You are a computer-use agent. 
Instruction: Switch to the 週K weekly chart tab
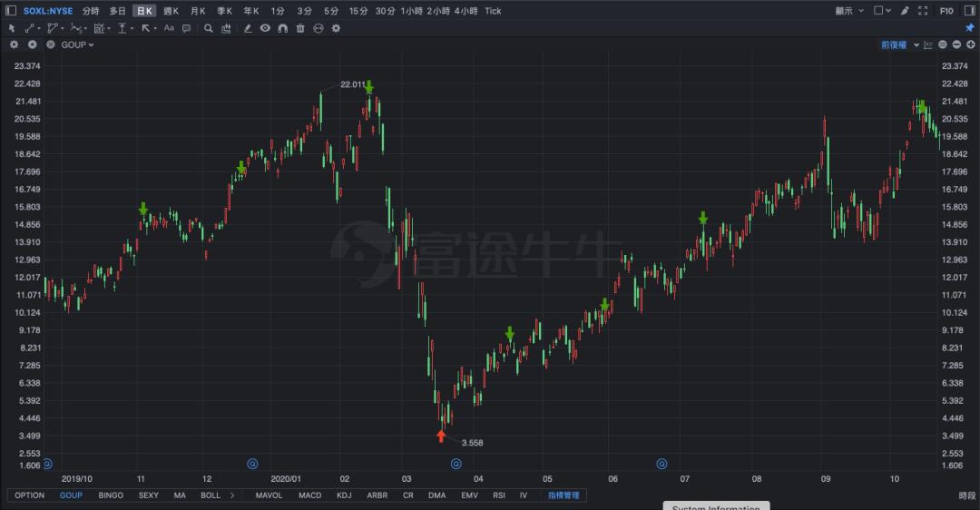point(171,11)
